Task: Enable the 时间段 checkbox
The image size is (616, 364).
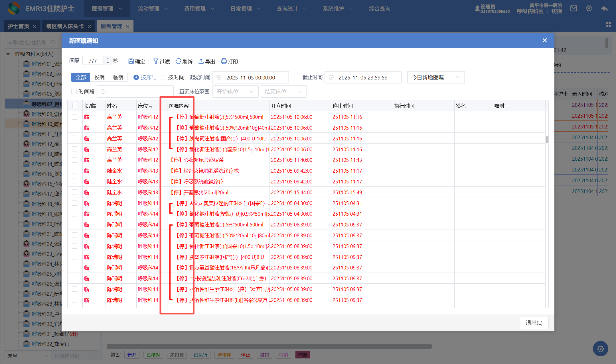Action: [x=74, y=91]
